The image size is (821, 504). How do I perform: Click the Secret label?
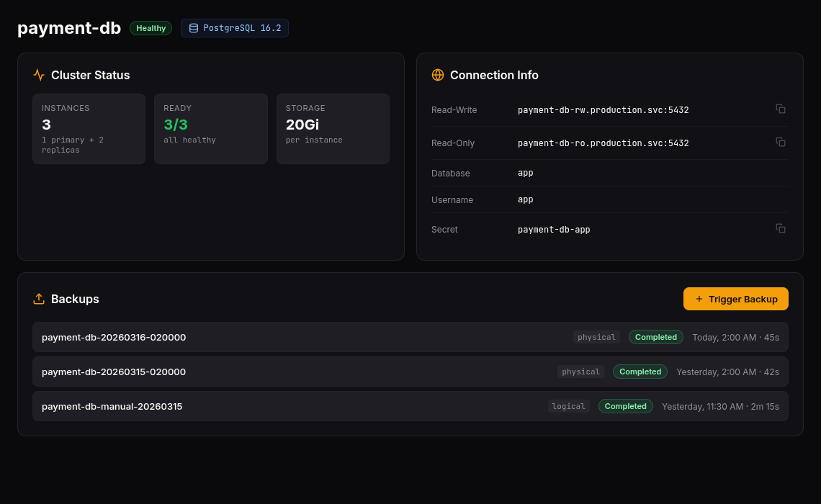coord(444,229)
